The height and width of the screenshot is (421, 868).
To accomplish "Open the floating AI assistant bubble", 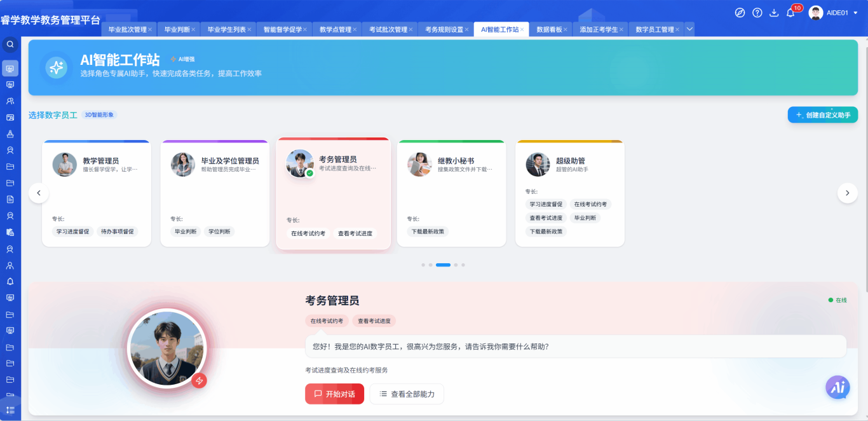I will point(837,387).
